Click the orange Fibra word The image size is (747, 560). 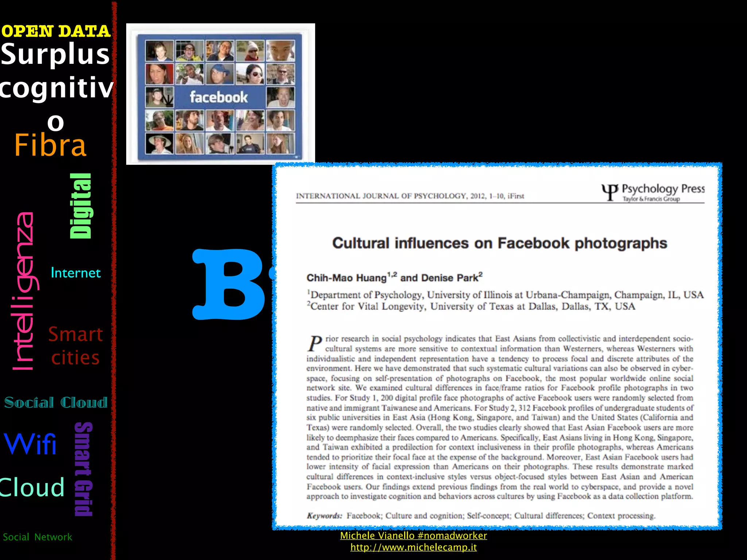pos(50,145)
